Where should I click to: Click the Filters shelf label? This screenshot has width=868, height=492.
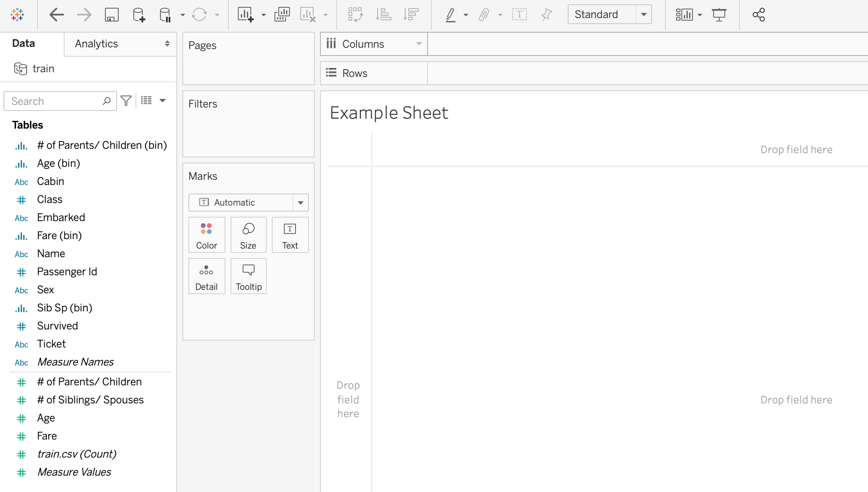click(x=203, y=104)
